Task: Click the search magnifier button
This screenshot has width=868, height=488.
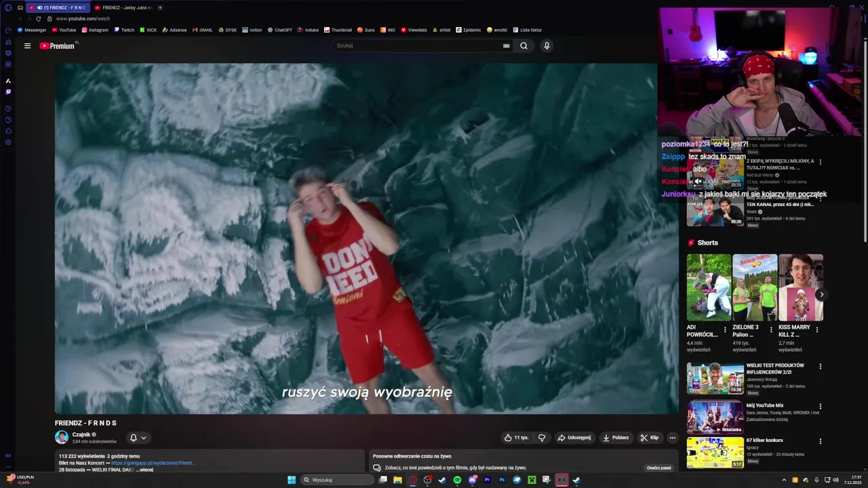Action: 524,45
